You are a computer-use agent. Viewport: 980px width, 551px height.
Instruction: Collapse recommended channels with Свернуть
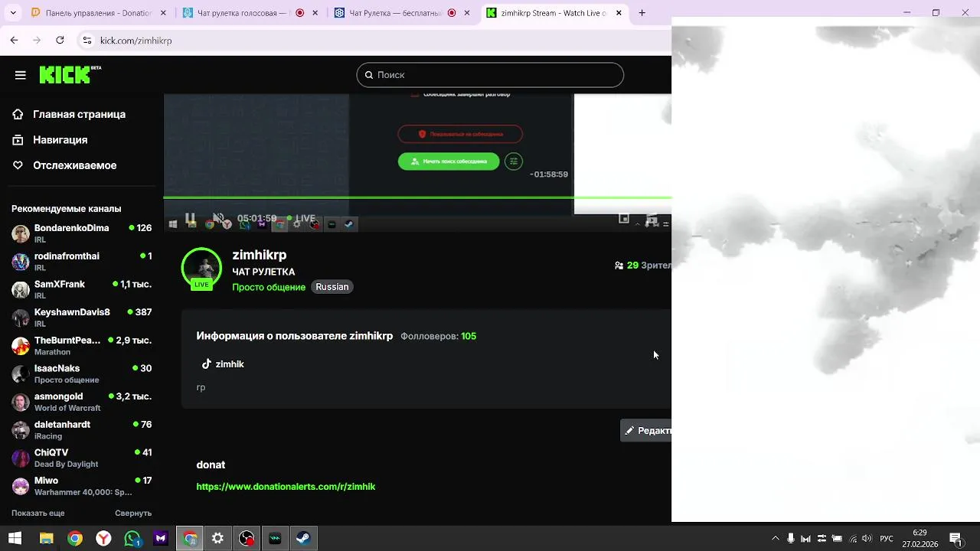pyautogui.click(x=133, y=513)
